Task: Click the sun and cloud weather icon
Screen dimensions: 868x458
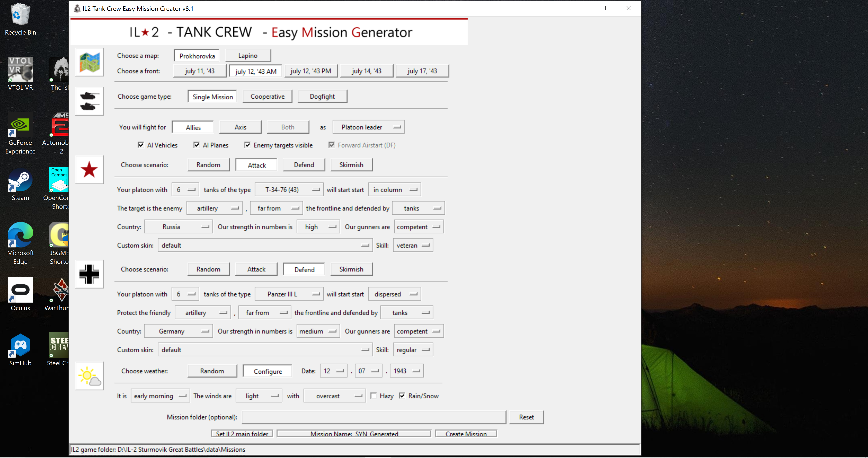Action: click(x=89, y=376)
